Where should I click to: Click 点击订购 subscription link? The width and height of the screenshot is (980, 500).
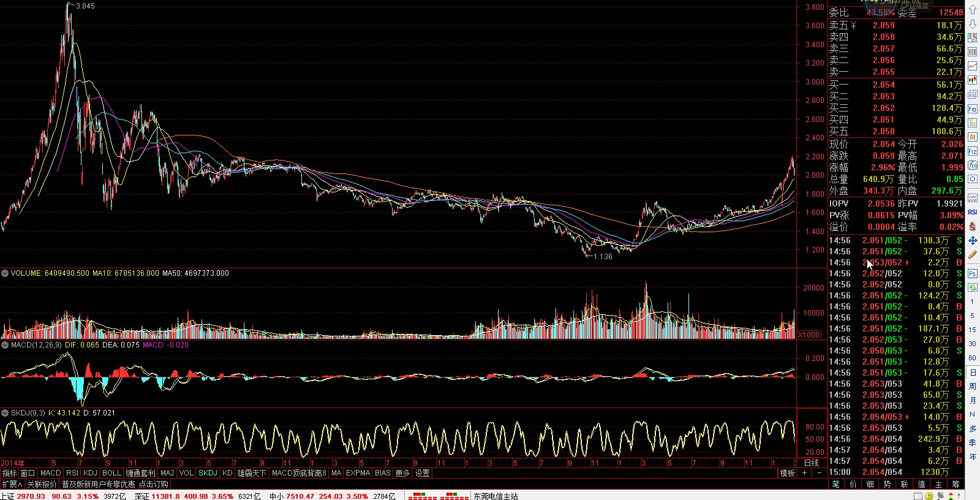(153, 484)
